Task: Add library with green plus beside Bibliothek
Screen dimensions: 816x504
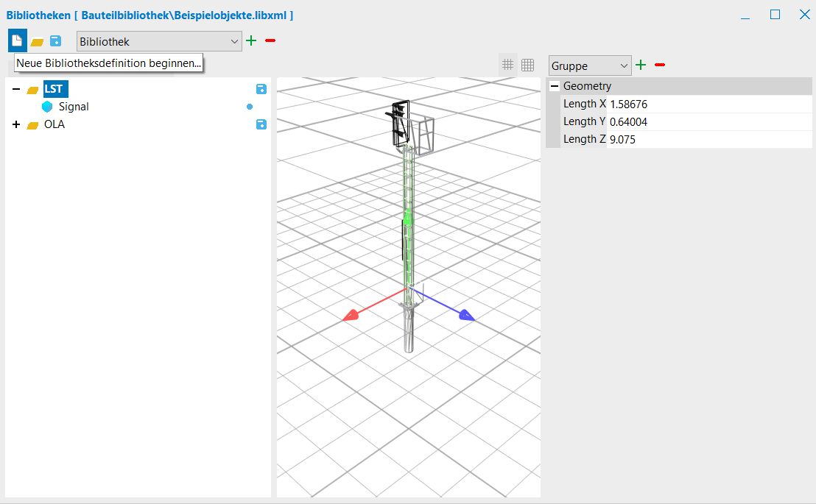Action: 251,41
